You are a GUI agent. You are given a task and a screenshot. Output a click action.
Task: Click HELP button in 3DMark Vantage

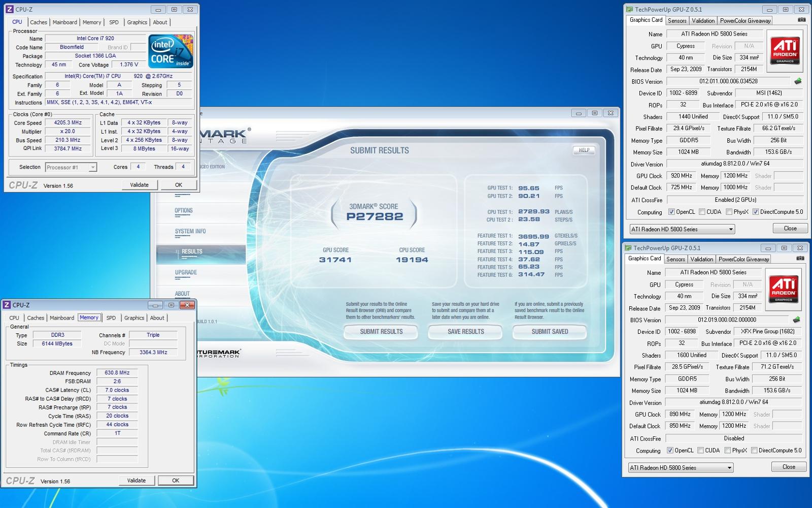[x=584, y=150]
